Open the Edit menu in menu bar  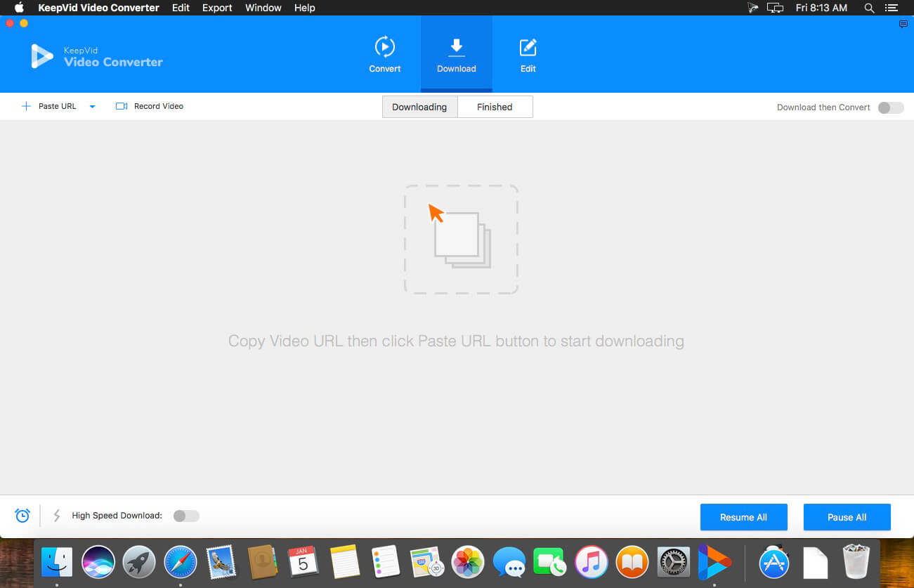(x=181, y=8)
